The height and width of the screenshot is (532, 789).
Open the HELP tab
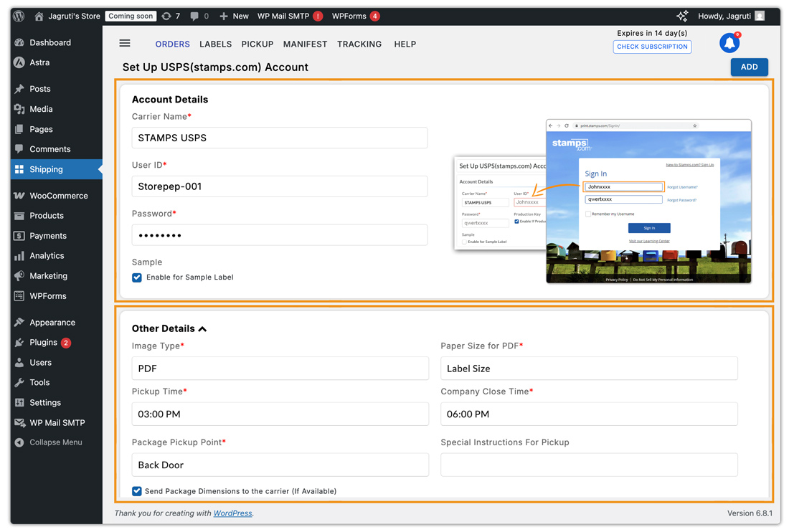pyautogui.click(x=405, y=44)
